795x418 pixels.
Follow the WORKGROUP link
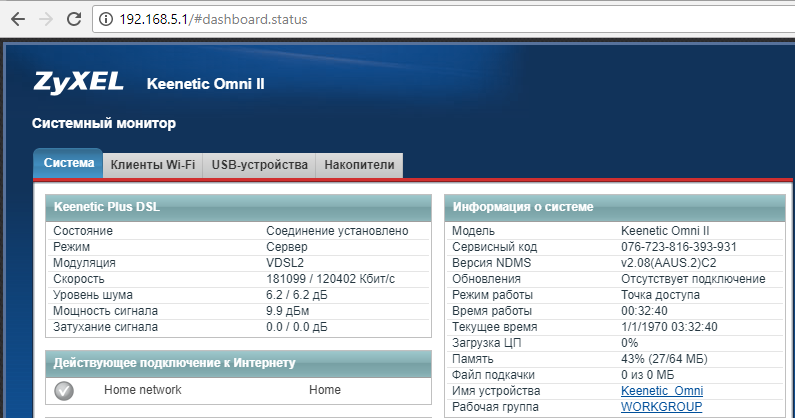[661, 407]
